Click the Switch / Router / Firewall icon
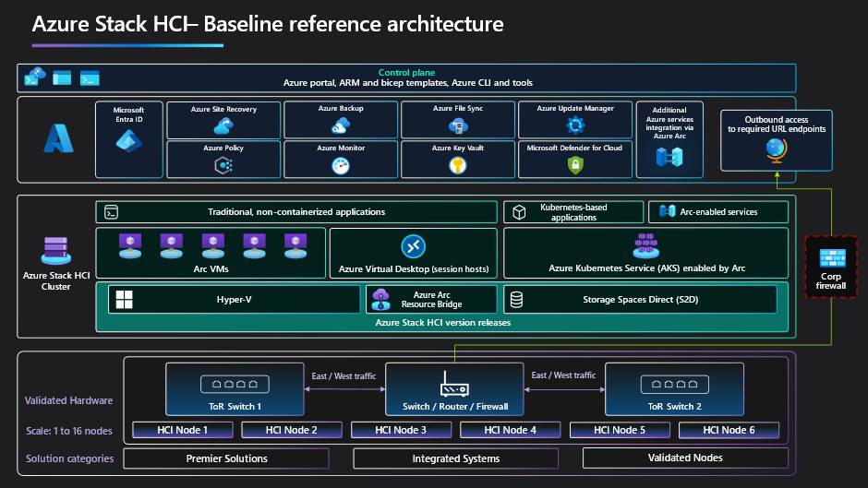This screenshot has height=488, width=868. [x=454, y=384]
